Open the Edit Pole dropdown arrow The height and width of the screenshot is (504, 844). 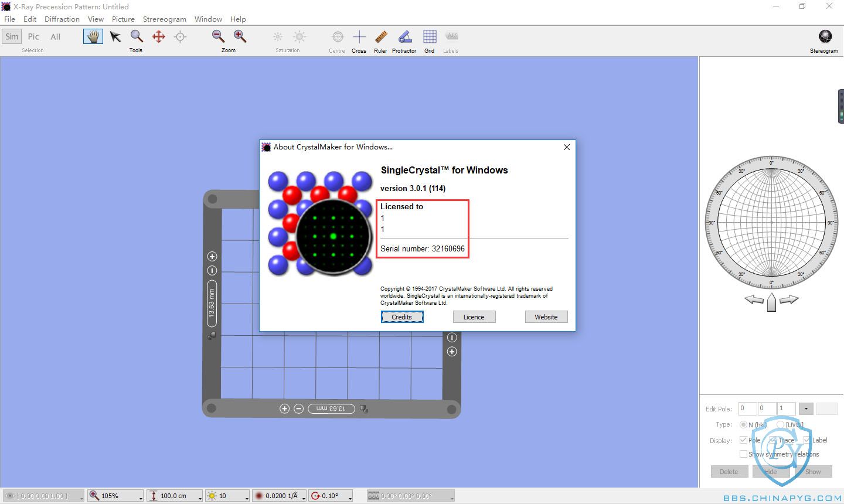[806, 408]
